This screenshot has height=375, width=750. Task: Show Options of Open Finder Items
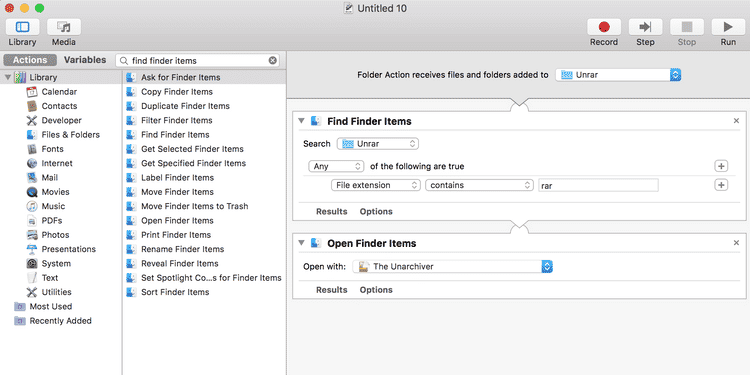[376, 290]
